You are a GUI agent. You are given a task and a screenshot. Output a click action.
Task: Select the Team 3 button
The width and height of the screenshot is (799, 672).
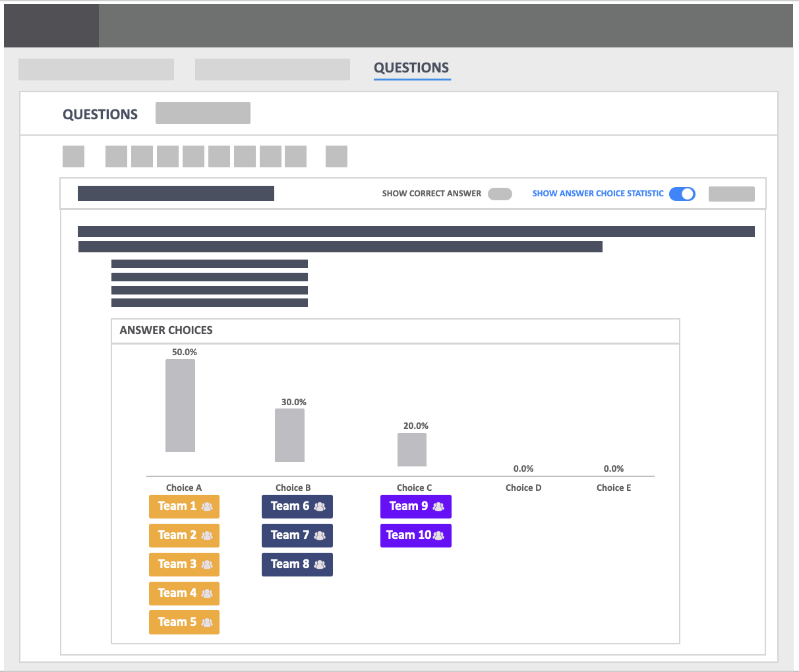[184, 565]
